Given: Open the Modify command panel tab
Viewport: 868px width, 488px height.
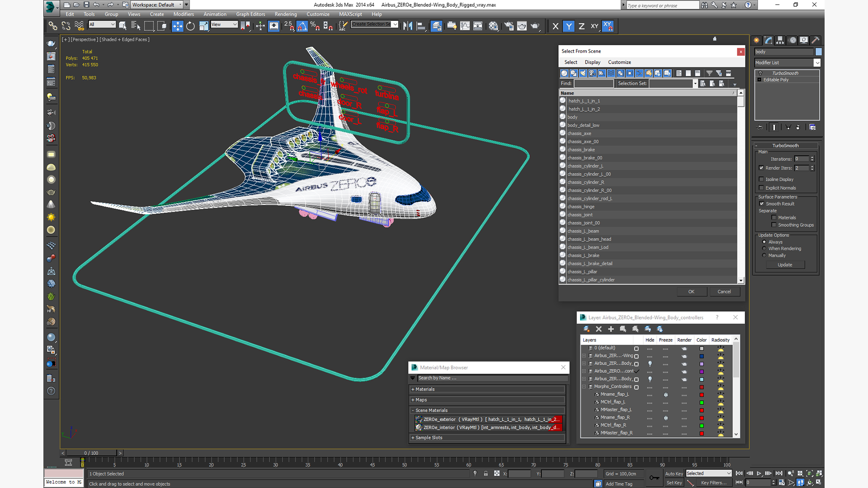Looking at the screenshot, I should click(769, 40).
